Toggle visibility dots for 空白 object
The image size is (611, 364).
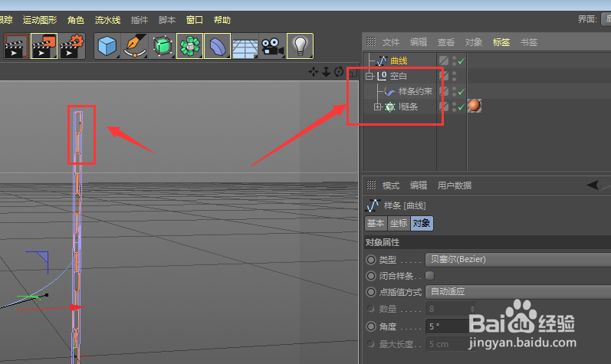tap(454, 76)
